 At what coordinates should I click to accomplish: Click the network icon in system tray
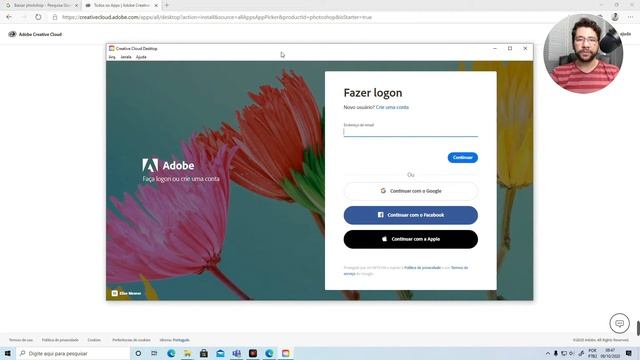(564, 353)
